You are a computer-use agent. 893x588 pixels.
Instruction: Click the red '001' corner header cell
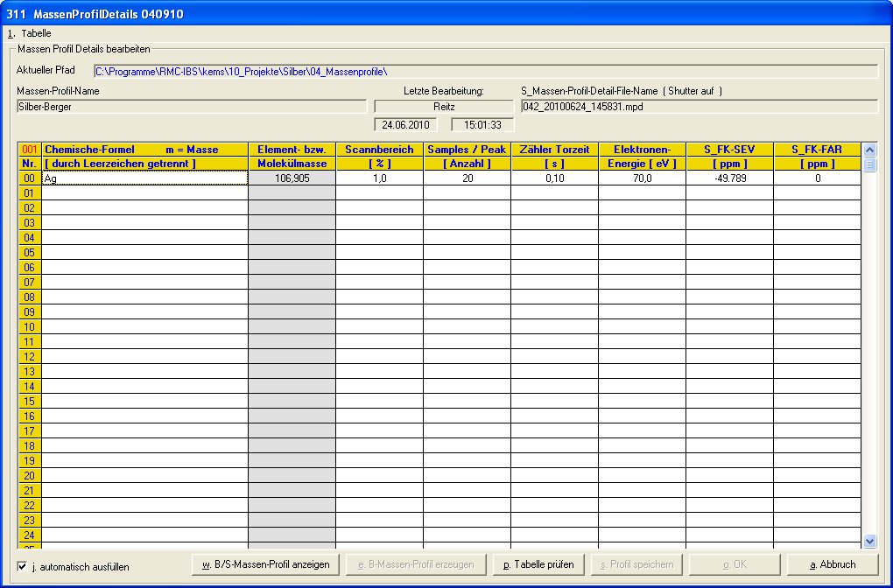tap(30, 150)
